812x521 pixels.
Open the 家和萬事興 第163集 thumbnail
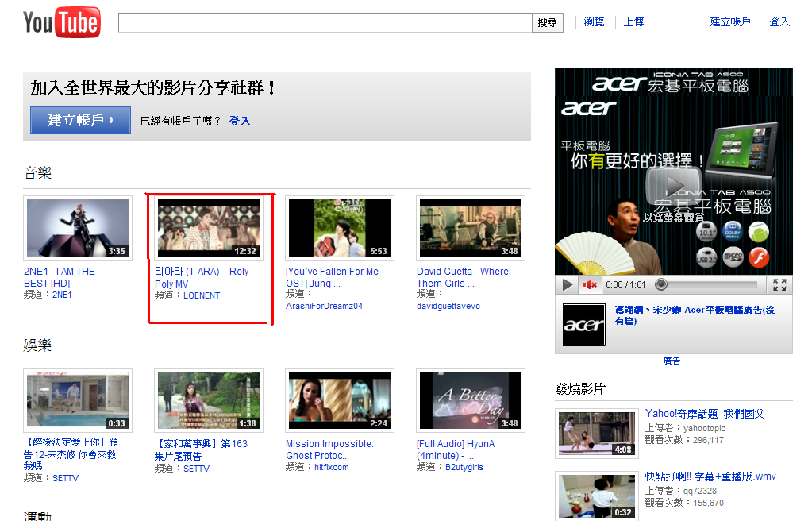[209, 400]
